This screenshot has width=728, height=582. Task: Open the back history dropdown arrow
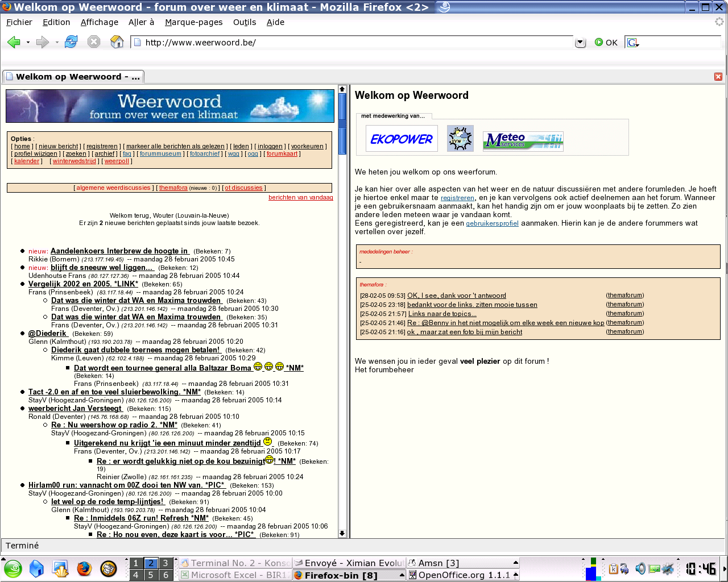[x=28, y=43]
